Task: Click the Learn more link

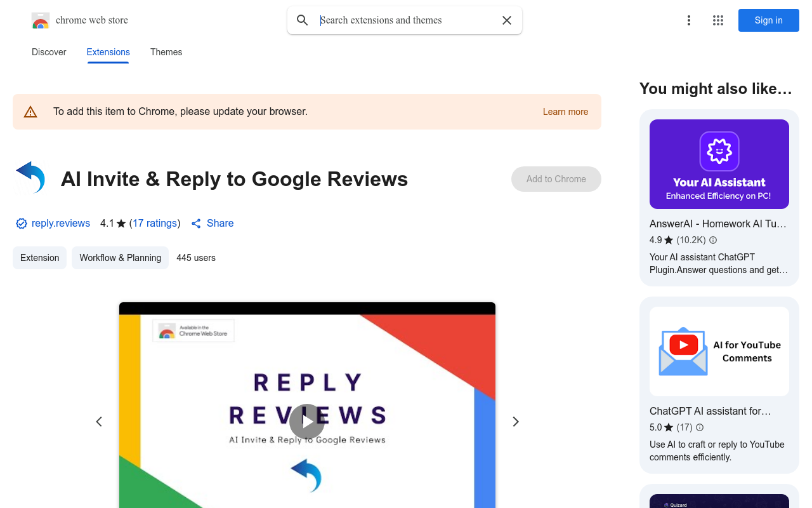Action: tap(565, 112)
